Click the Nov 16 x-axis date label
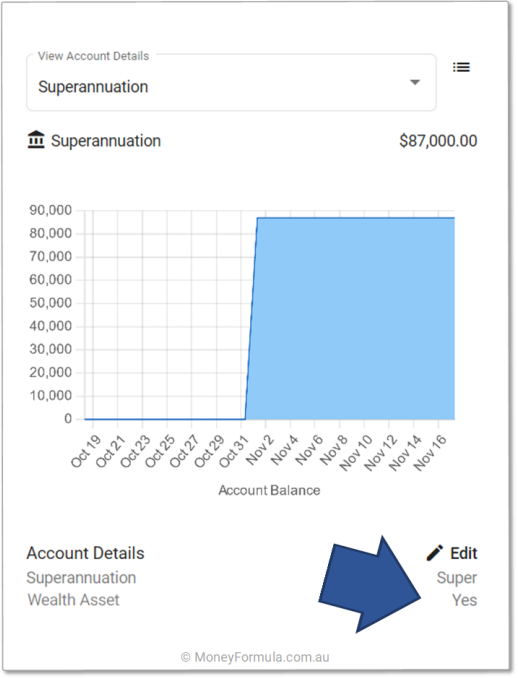Viewport: 518px width, 678px height. coord(430,453)
